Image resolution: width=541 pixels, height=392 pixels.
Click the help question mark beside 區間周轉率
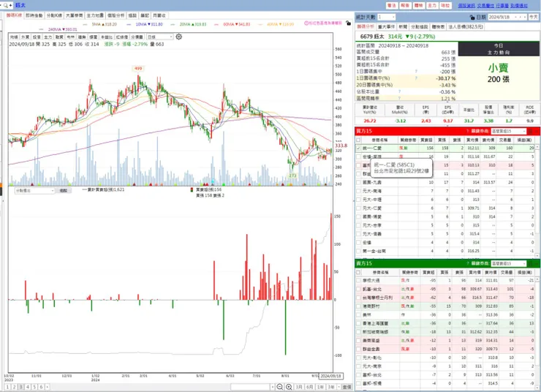(400, 98)
